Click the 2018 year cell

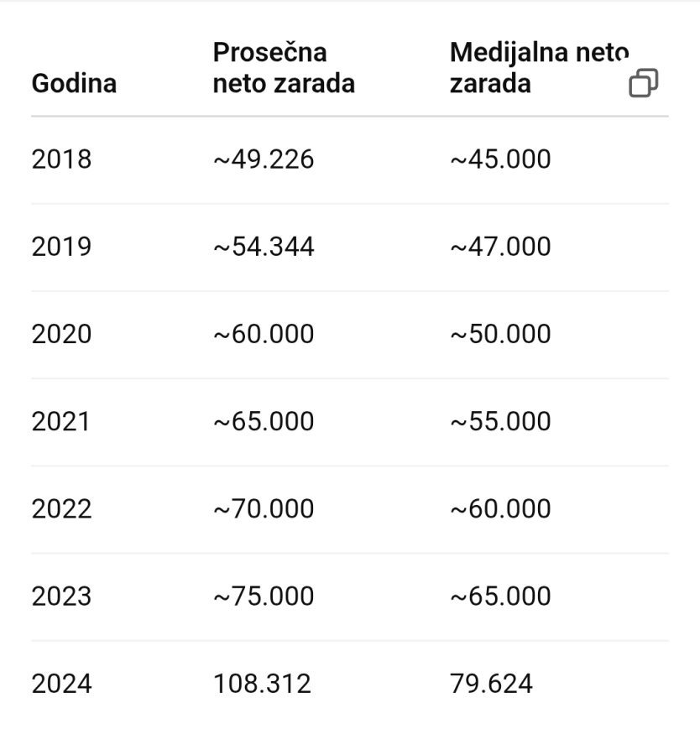[61, 159]
